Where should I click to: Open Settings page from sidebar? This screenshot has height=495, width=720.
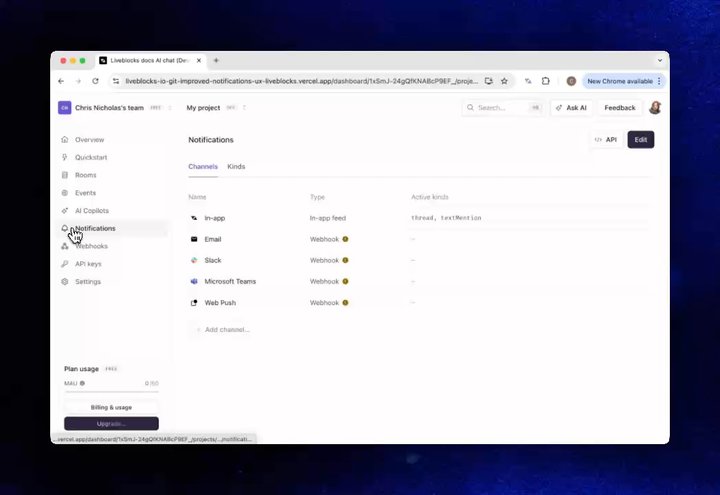point(88,281)
